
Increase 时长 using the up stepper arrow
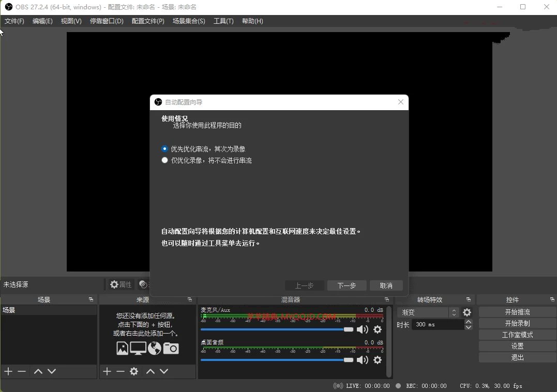pyautogui.click(x=468, y=321)
